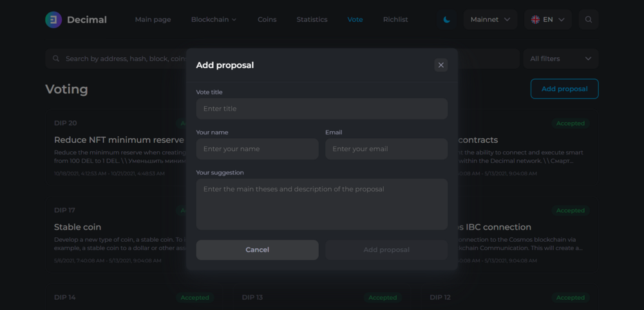This screenshot has height=310, width=644.
Task: Open the Statistics page
Action: click(312, 19)
